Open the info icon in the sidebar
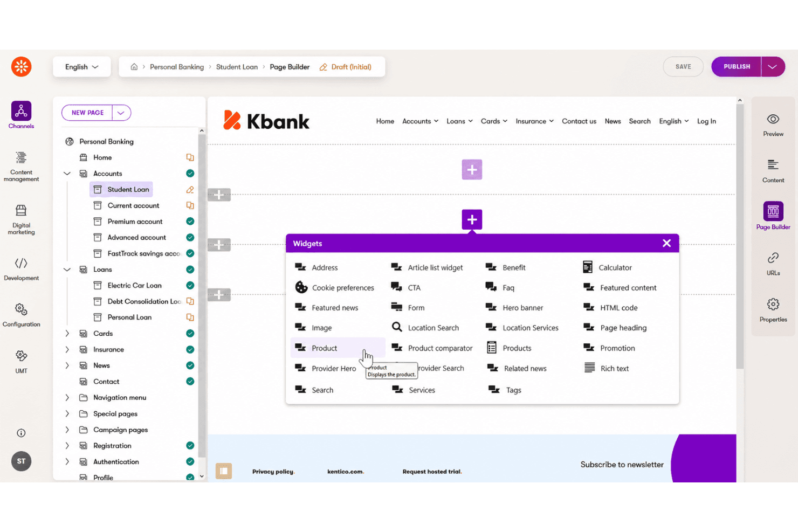 click(x=21, y=433)
